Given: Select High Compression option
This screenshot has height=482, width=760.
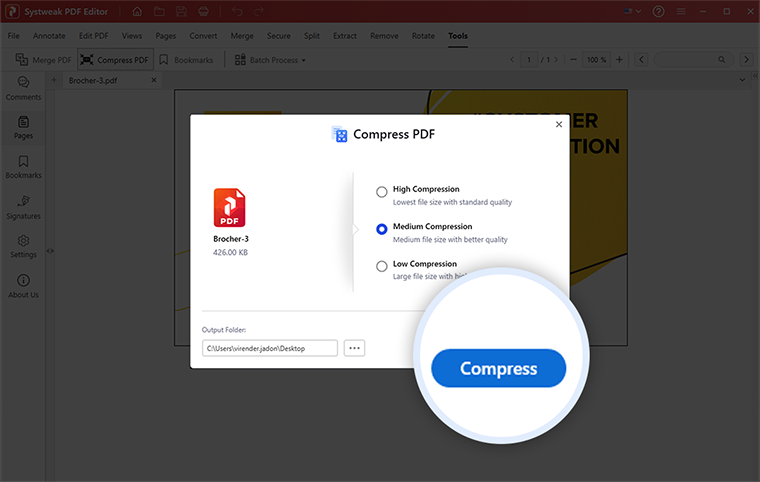Looking at the screenshot, I should 381,192.
